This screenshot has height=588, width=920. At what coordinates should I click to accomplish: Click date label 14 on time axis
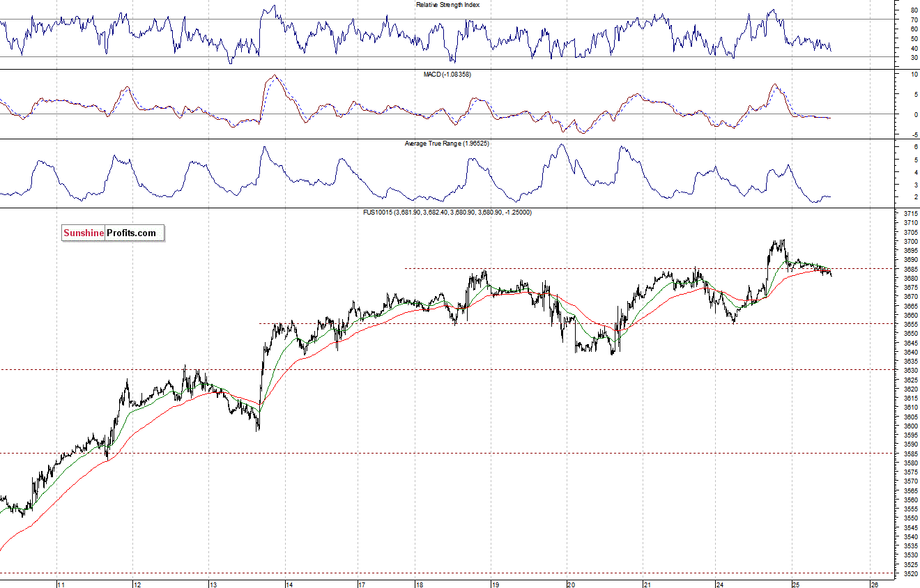click(x=289, y=585)
